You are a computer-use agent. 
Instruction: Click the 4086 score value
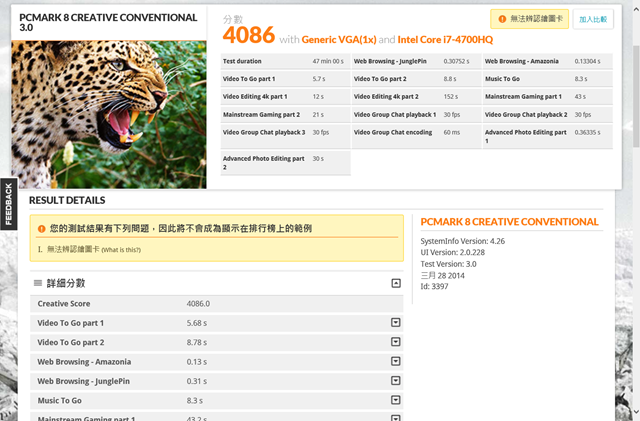click(249, 35)
